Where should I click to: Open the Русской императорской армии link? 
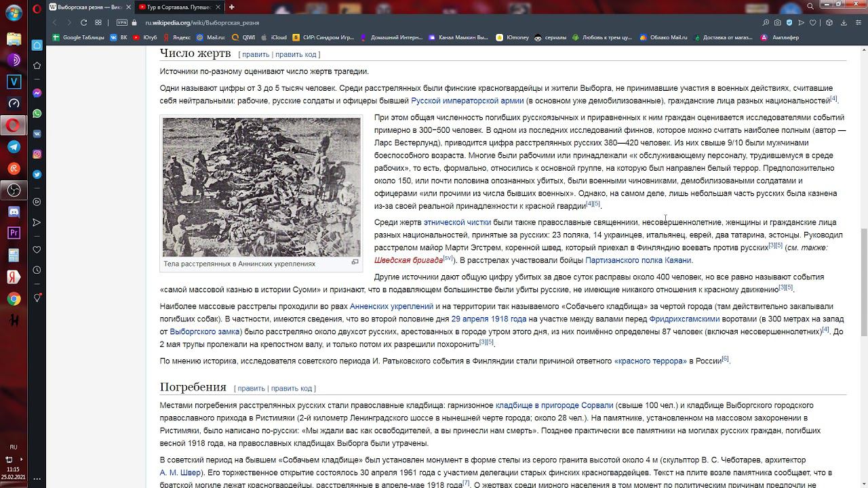(x=467, y=100)
